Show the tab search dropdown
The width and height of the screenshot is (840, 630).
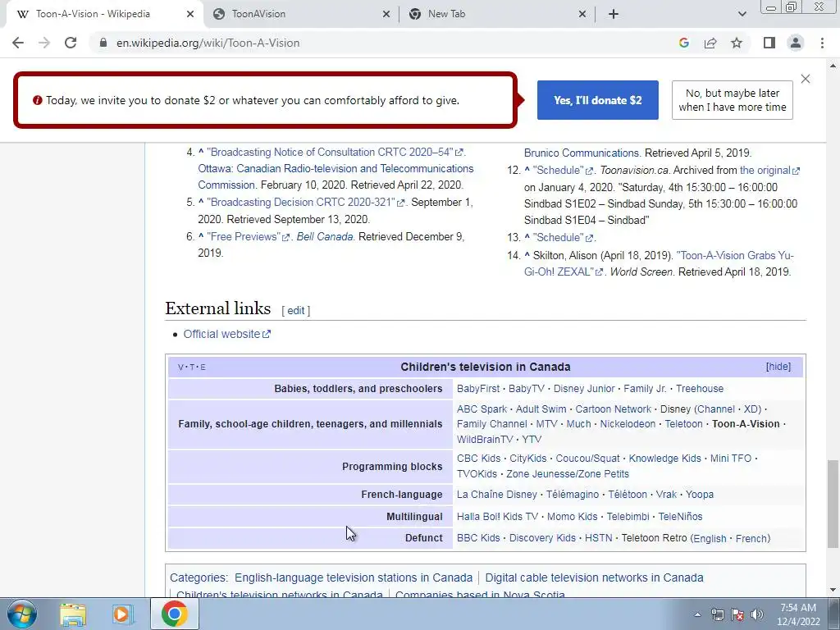point(742,14)
